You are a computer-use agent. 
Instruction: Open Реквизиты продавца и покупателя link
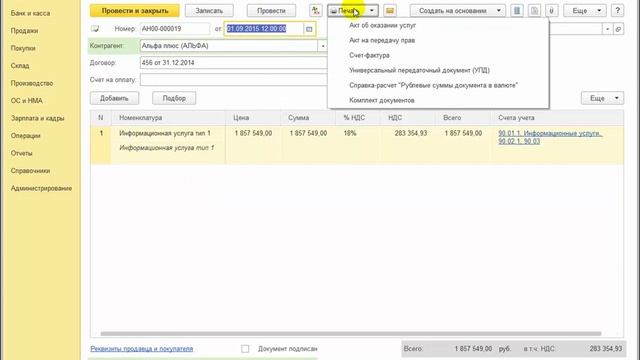pos(142,349)
